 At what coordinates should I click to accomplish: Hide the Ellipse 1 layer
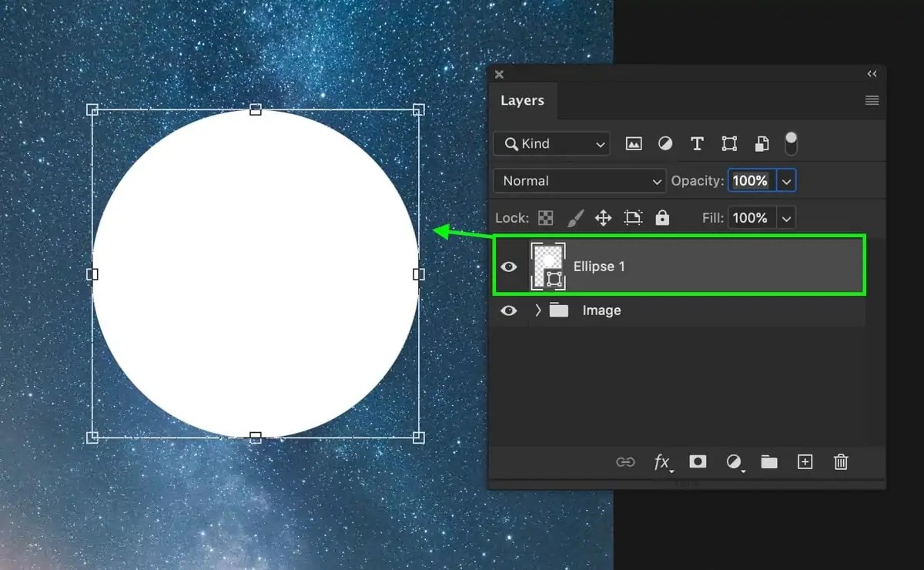pyautogui.click(x=508, y=266)
